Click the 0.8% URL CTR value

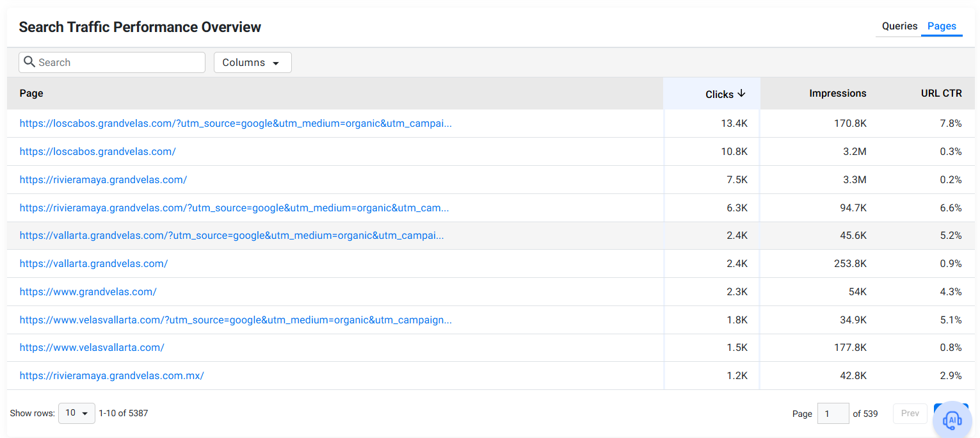(951, 348)
